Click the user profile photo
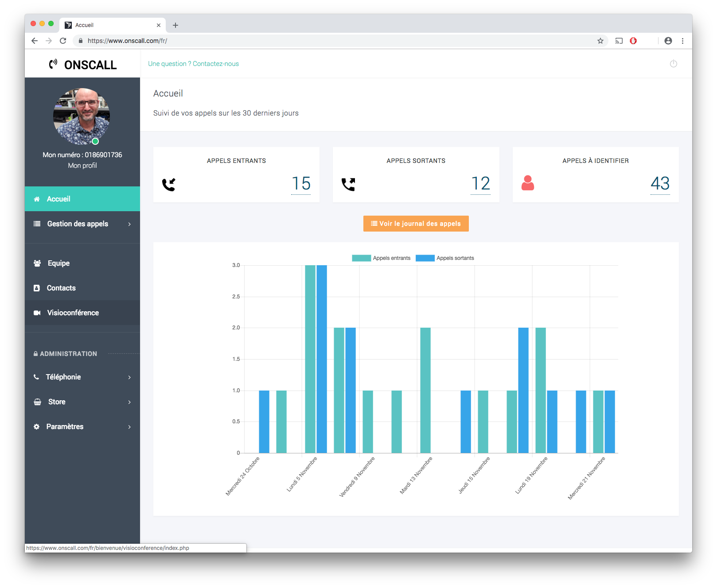 click(82, 116)
